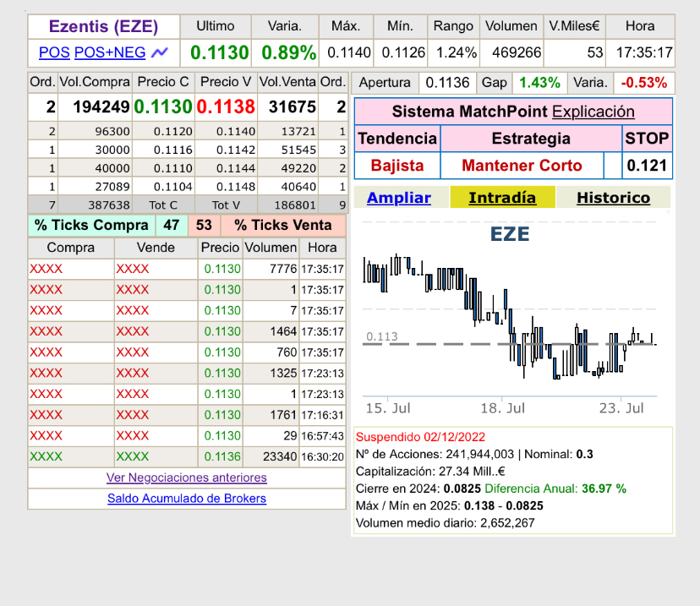Open Ver Negociaciones anteriores

click(187, 478)
